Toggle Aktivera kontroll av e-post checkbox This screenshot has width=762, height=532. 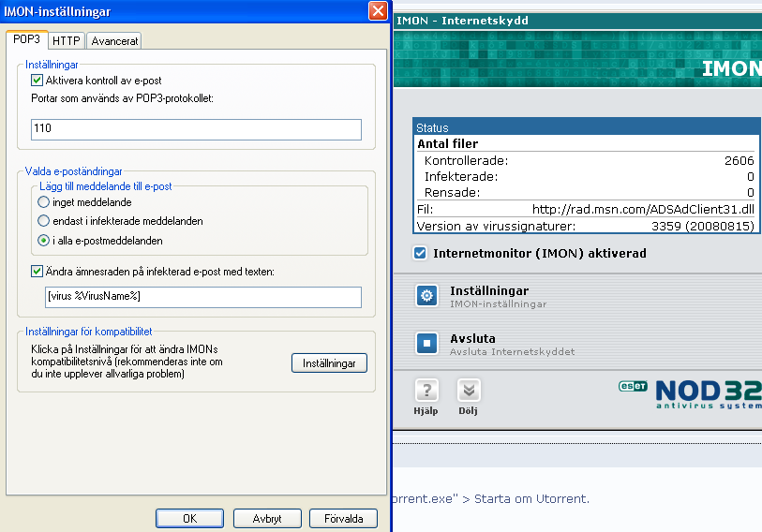(37, 81)
